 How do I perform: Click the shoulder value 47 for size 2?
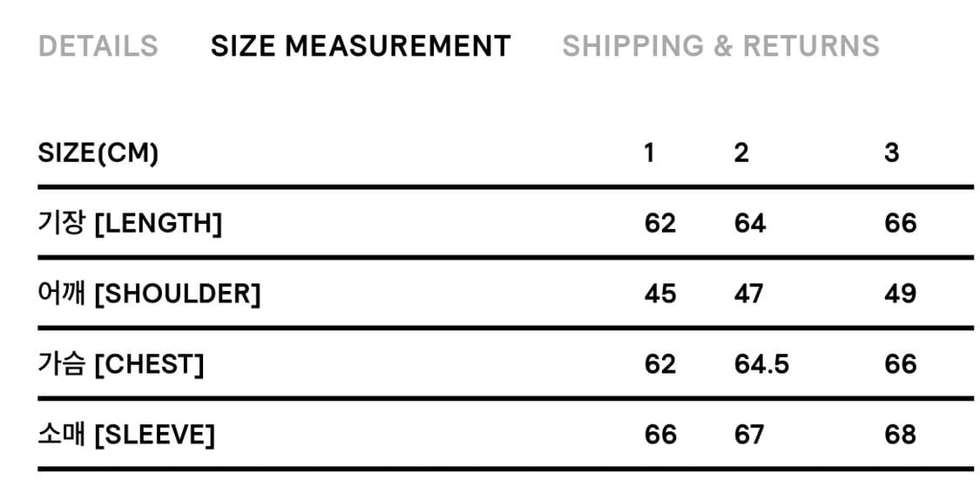(749, 294)
